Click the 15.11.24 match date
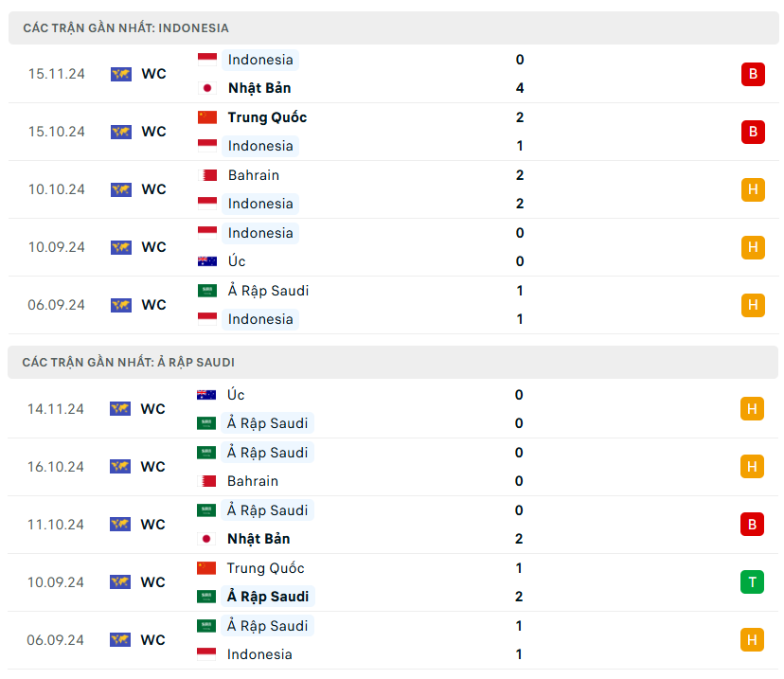The image size is (784, 679). (x=57, y=74)
